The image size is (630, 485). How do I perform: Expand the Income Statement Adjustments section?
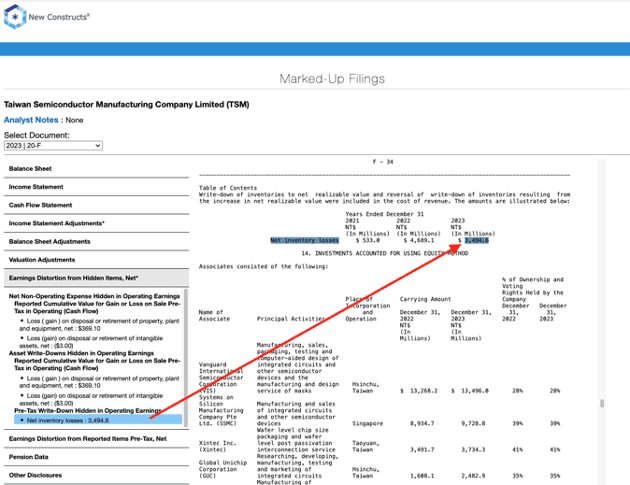96,223
